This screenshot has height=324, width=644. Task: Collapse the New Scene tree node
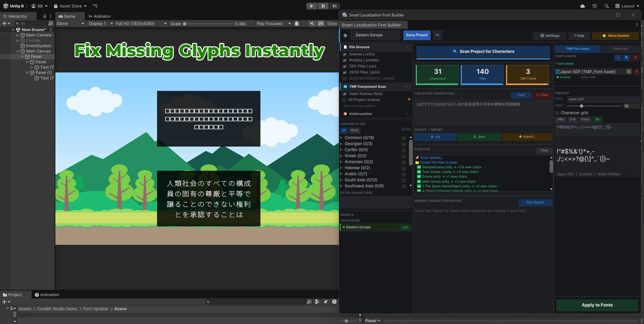[13, 30]
